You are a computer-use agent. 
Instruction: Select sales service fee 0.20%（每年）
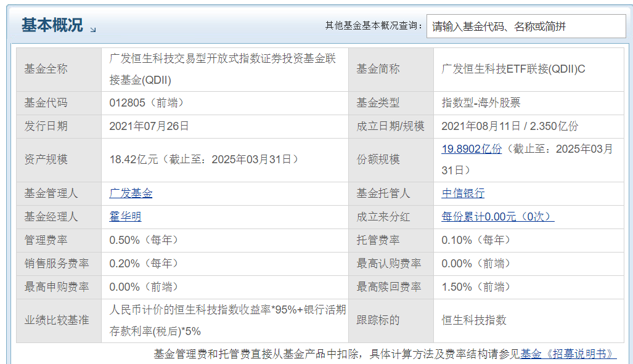[144, 264]
